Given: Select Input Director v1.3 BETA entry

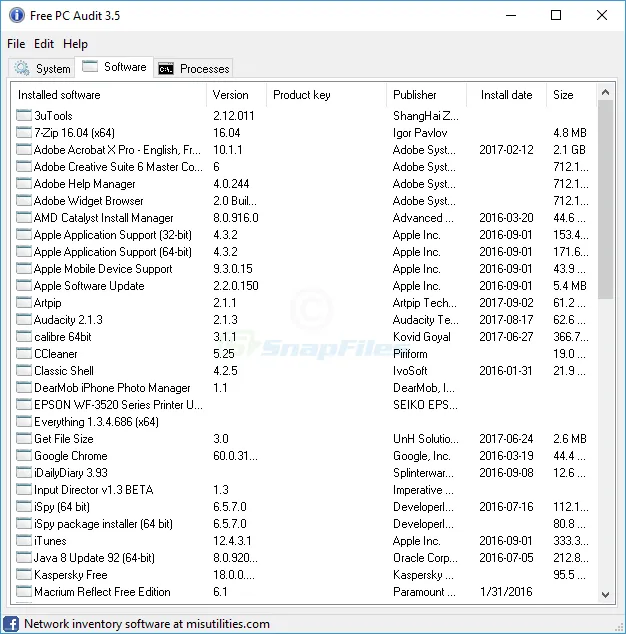Looking at the screenshot, I should tap(93, 489).
